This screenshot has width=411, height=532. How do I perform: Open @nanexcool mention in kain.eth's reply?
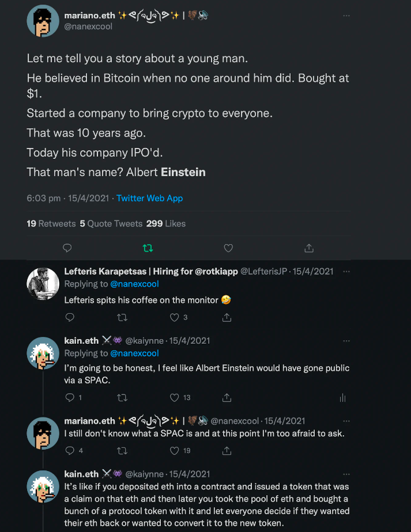[x=134, y=353]
